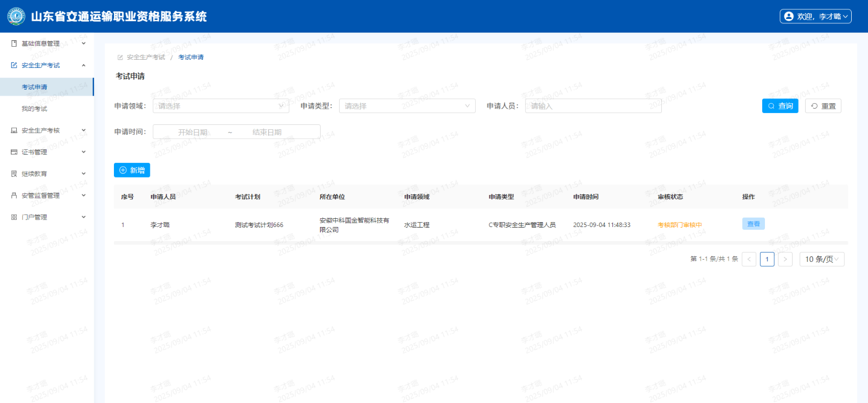Screen dimensions: 868x403
Task: Click the 证书管理 card icon
Action: click(14, 152)
